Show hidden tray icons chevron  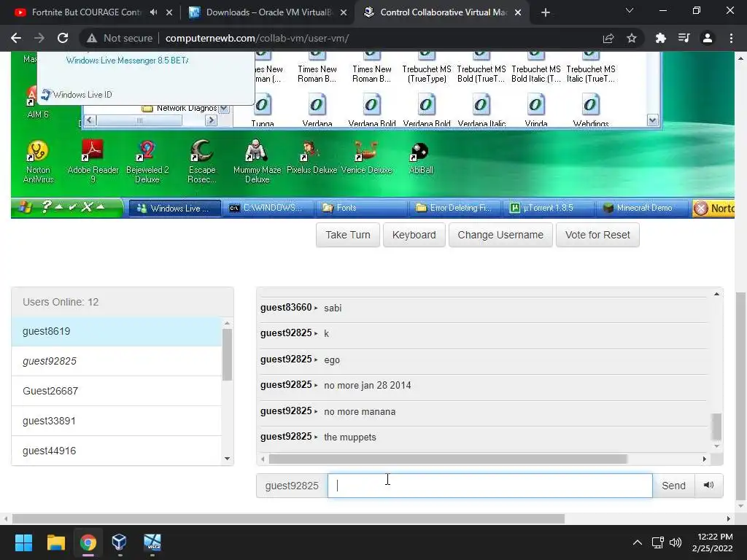tap(637, 542)
